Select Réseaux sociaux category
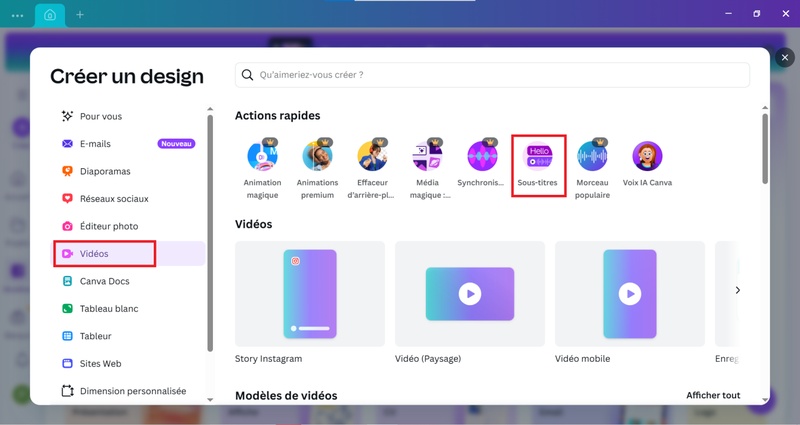The width and height of the screenshot is (800, 425). [x=129, y=198]
